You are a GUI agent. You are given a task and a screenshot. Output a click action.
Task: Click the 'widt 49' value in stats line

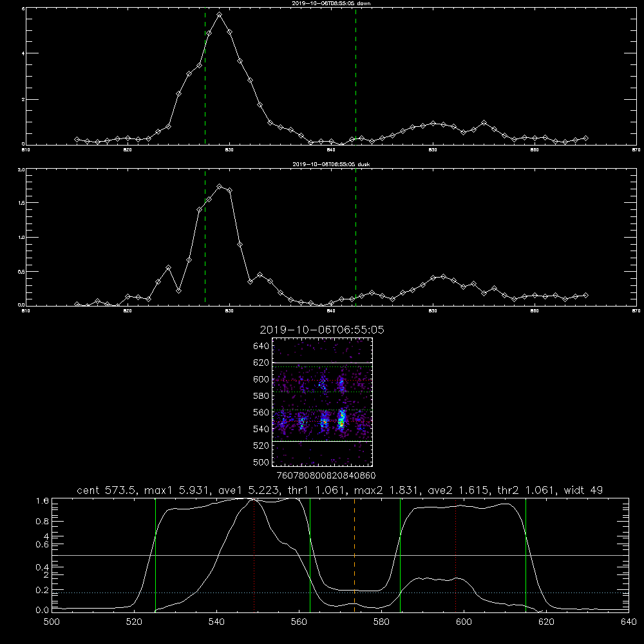click(x=583, y=490)
